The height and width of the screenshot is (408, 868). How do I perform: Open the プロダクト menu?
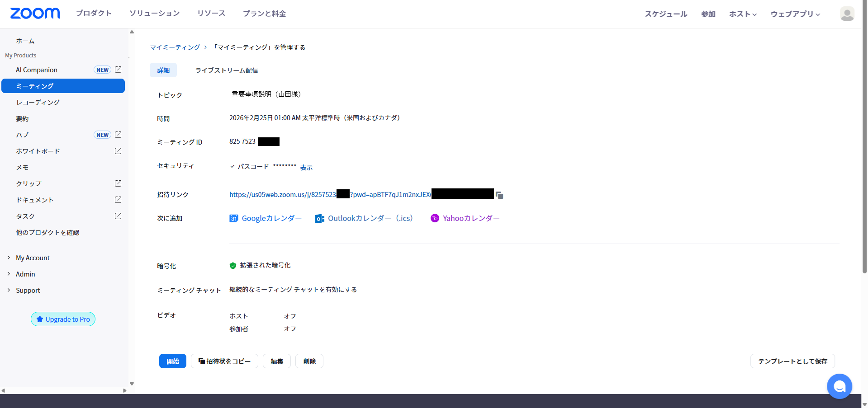(94, 13)
